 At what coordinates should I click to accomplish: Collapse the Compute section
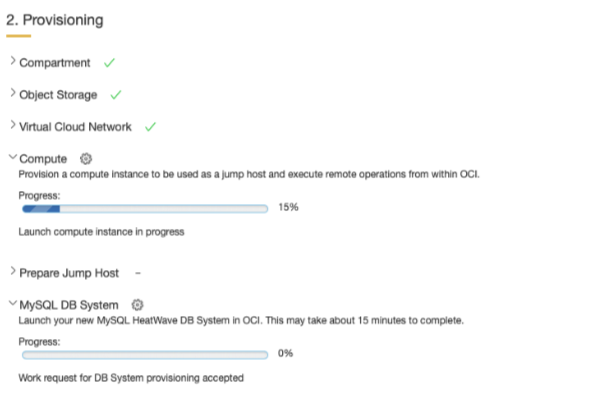click(12, 158)
